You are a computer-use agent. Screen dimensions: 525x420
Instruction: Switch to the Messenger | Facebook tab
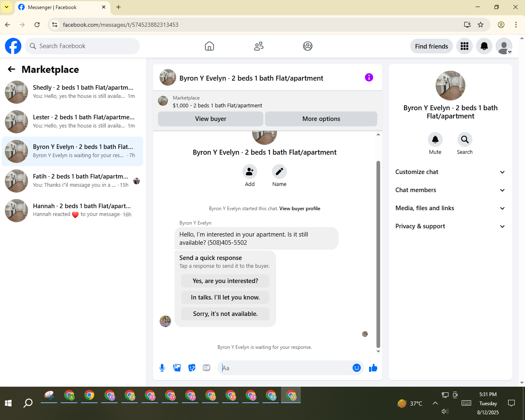click(62, 7)
